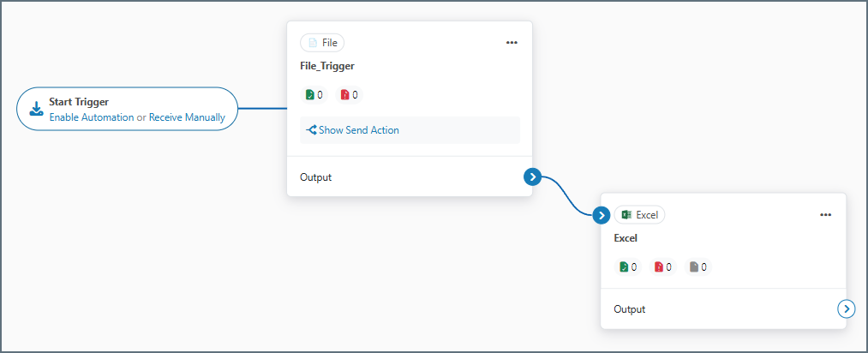Image resolution: width=868 pixels, height=353 pixels.
Task: Open the File_Trigger node options menu
Action: click(x=512, y=42)
